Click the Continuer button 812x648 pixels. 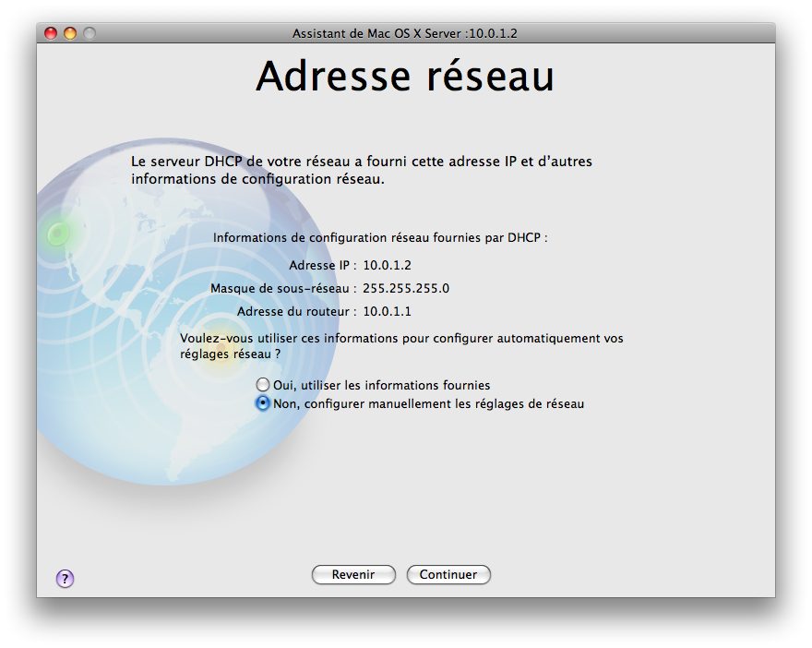click(448, 574)
